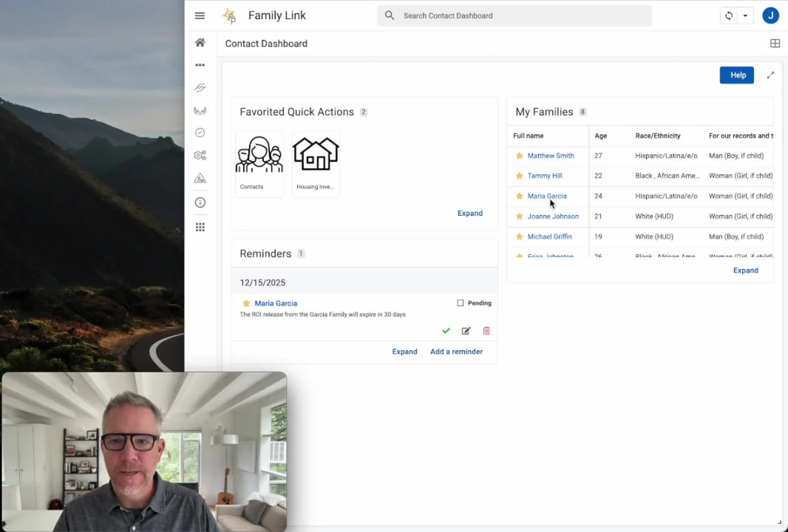Viewport: 788px width, 532px height.
Task: Expand the Favorited Quick Actions panel
Action: [x=470, y=213]
